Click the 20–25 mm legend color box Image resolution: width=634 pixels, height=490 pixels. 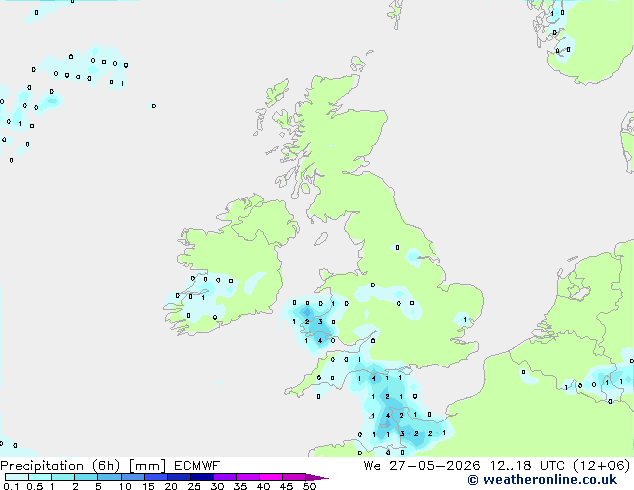[x=179, y=477]
